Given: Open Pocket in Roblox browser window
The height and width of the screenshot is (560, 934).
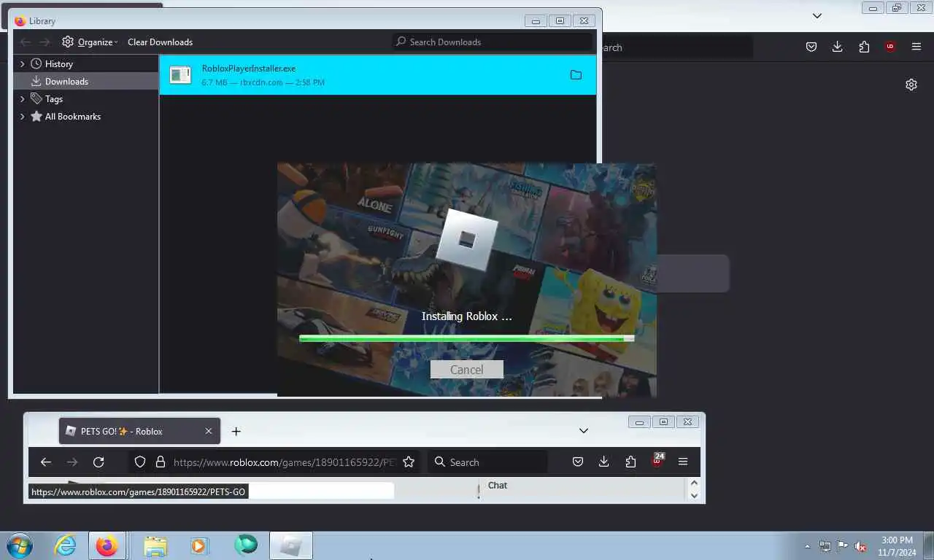Looking at the screenshot, I should pyautogui.click(x=577, y=462).
